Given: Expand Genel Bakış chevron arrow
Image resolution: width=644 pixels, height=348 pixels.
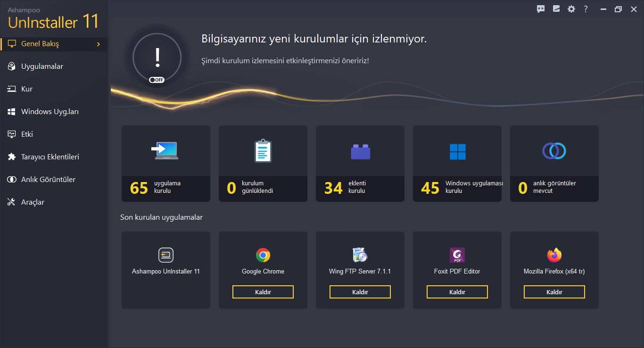Looking at the screenshot, I should point(99,44).
